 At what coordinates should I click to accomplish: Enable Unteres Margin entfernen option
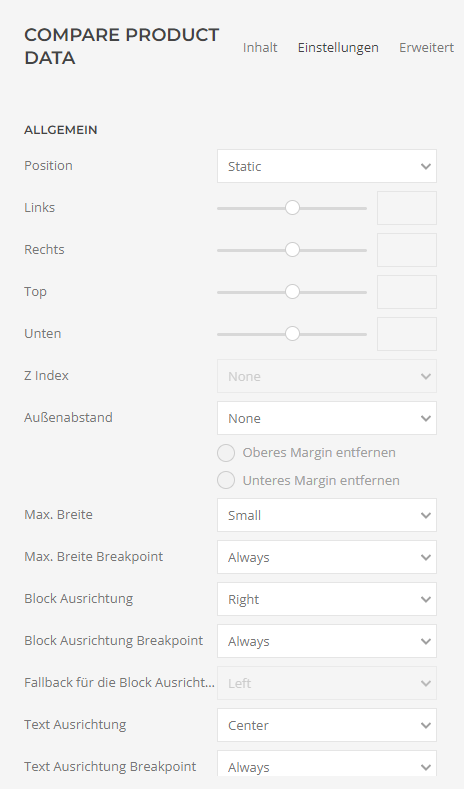point(226,481)
